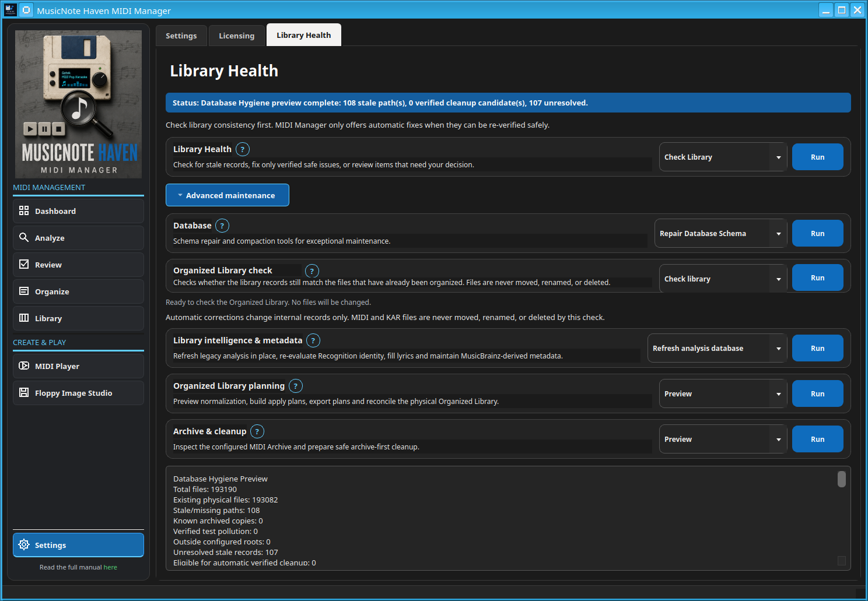Maximize the MIDI Manager window
This screenshot has height=601, width=868.
[842, 10]
